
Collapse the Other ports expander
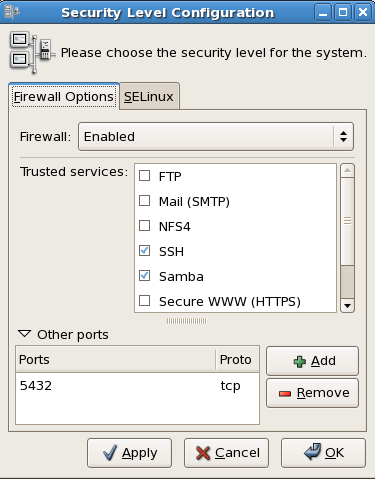[x=25, y=334]
